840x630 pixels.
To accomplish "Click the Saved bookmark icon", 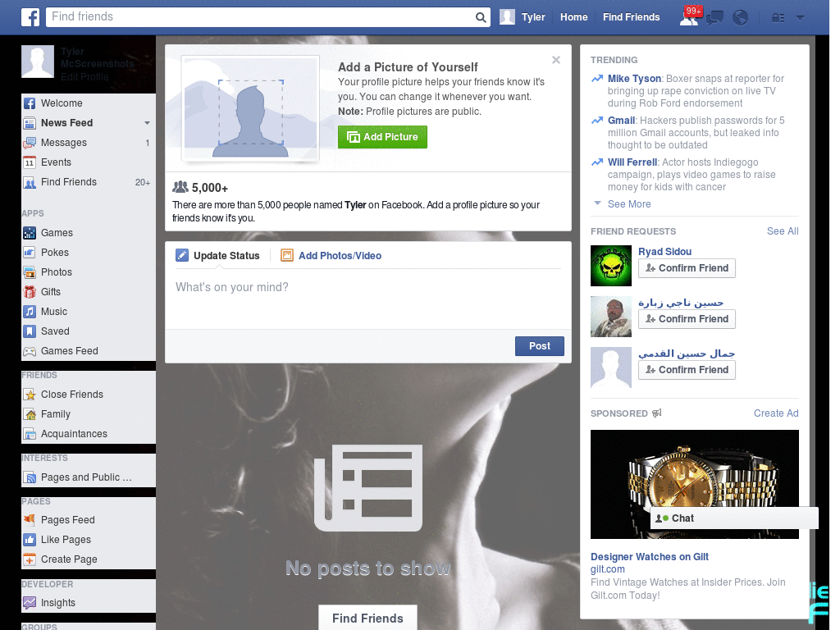I will 30,331.
